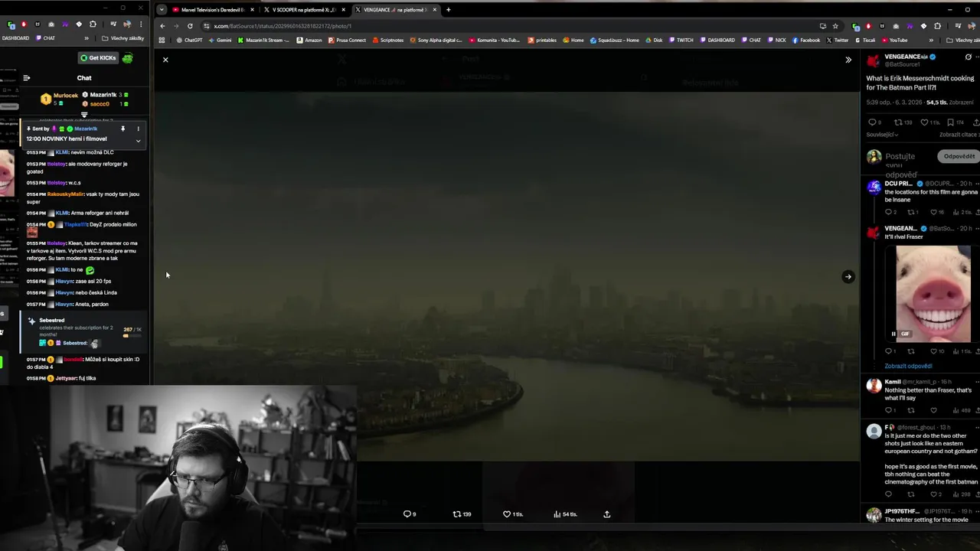Click the Odpovědět button
This screenshot has width=980, height=551.
(x=959, y=156)
